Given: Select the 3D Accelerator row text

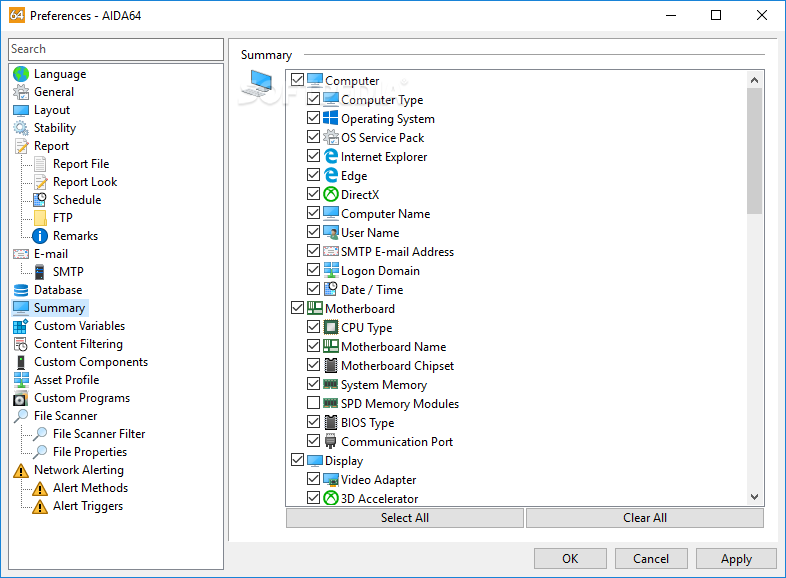Looking at the screenshot, I should (379, 499).
